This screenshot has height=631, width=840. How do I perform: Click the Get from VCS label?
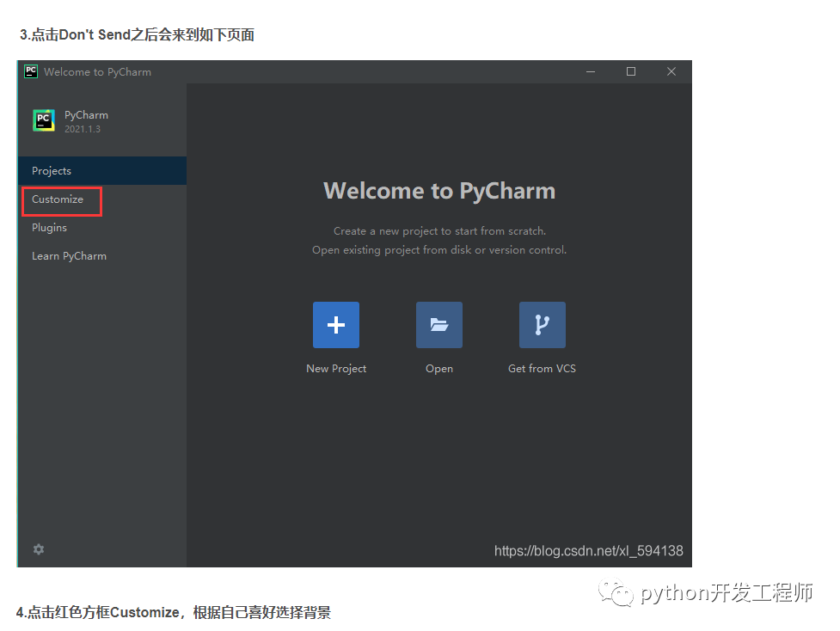[x=542, y=369]
